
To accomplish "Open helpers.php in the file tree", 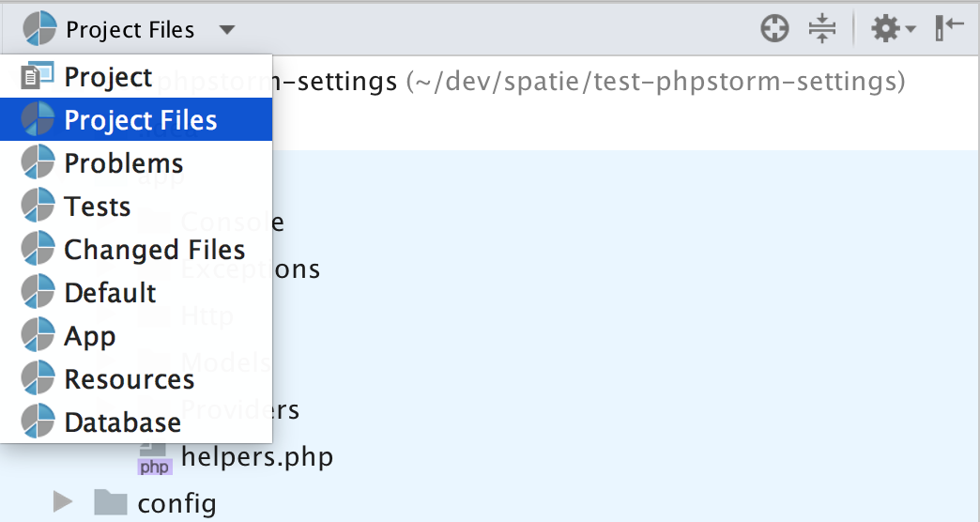I will (256, 458).
